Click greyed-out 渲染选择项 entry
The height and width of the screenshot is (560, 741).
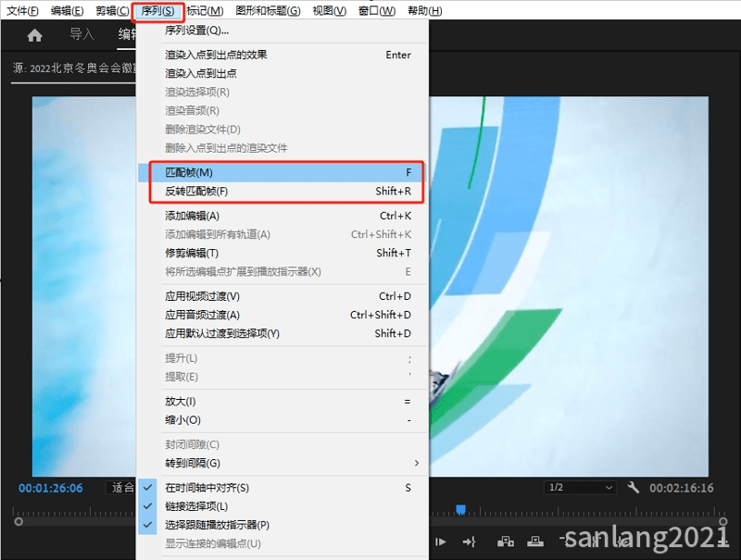tap(283, 92)
